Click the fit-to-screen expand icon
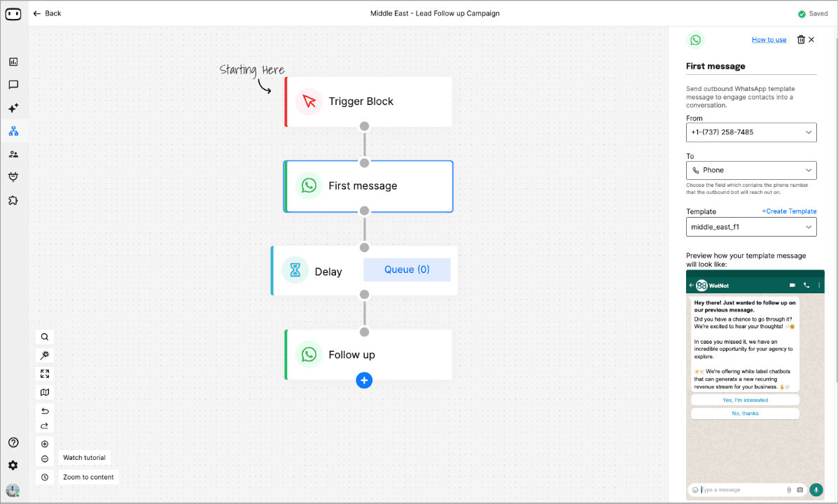 tap(45, 374)
